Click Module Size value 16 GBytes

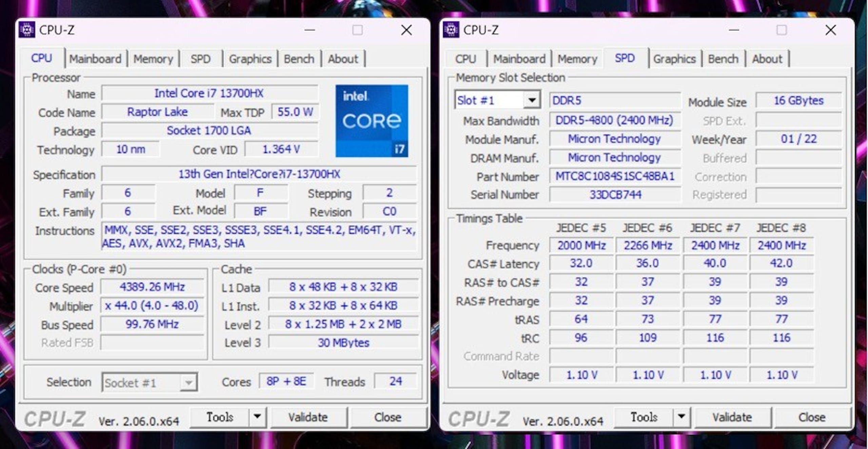coord(799,100)
